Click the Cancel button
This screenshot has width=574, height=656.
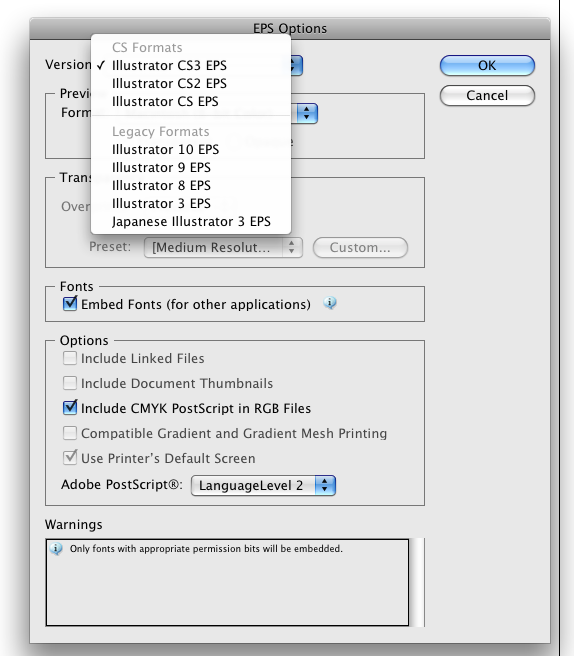pyautogui.click(x=487, y=95)
